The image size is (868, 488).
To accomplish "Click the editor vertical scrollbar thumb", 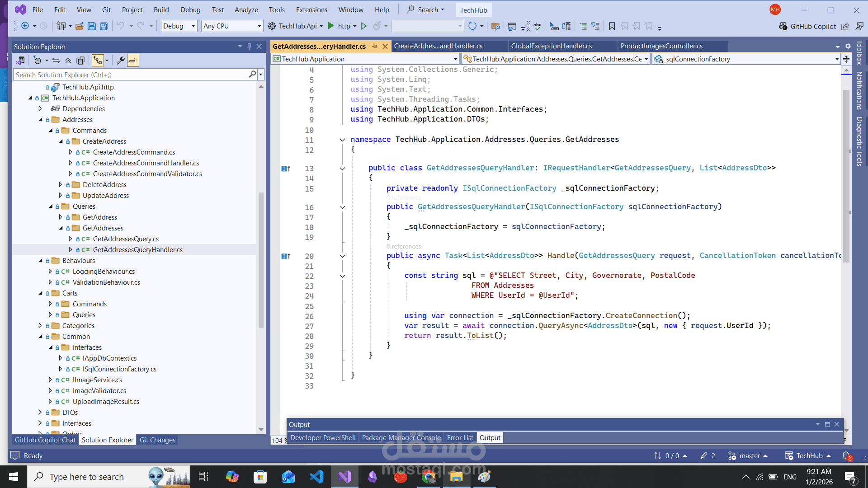I will (846, 176).
